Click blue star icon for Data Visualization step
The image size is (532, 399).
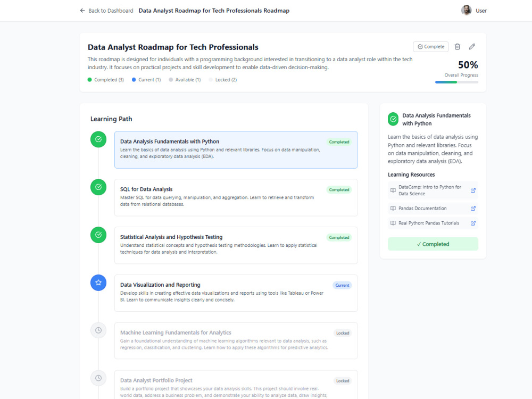[x=98, y=282]
